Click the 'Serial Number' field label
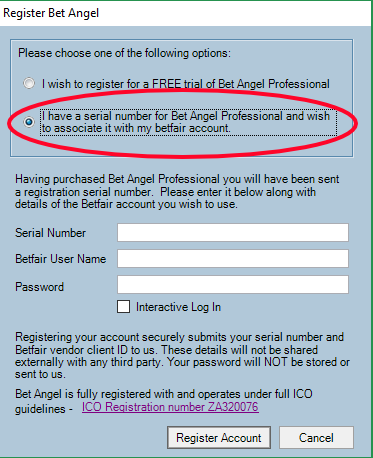373x458 pixels. 50,233
